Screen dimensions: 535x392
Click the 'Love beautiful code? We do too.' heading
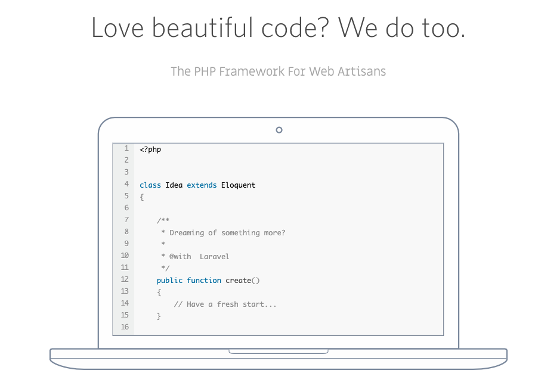[x=278, y=27]
